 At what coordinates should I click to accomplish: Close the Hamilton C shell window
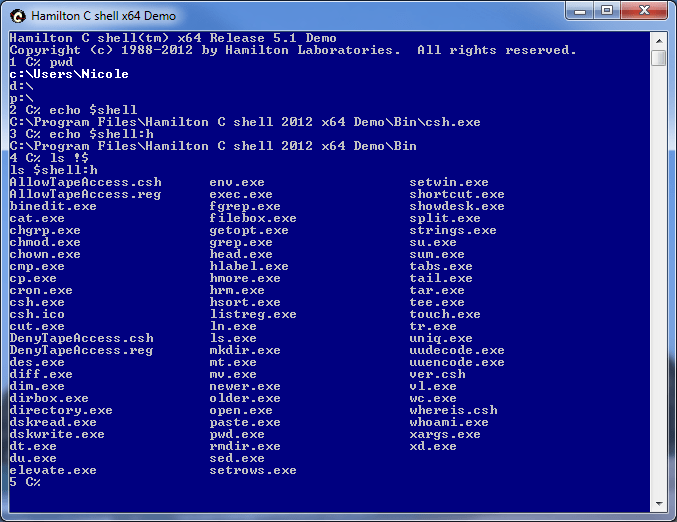pyautogui.click(x=644, y=10)
